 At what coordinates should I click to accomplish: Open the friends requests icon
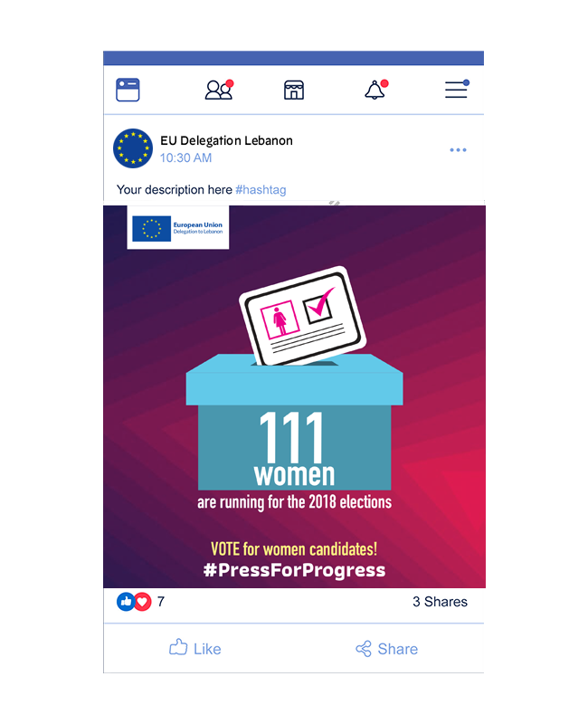(x=219, y=90)
